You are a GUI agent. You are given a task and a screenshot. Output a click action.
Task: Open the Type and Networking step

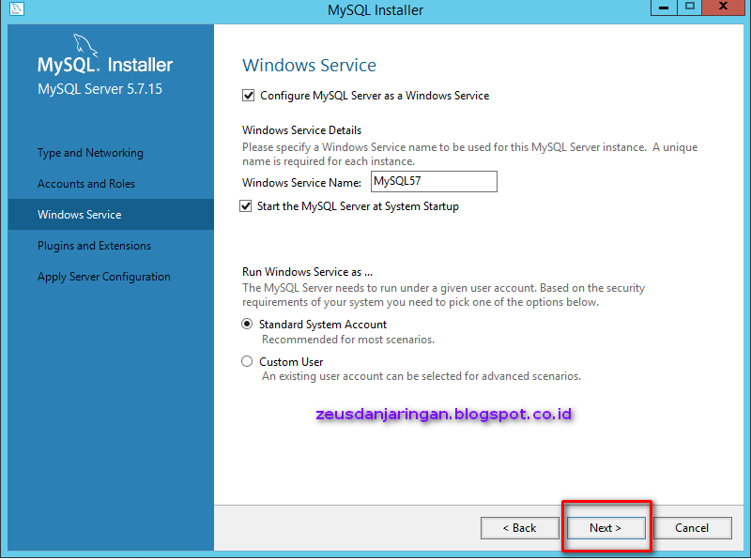90,153
